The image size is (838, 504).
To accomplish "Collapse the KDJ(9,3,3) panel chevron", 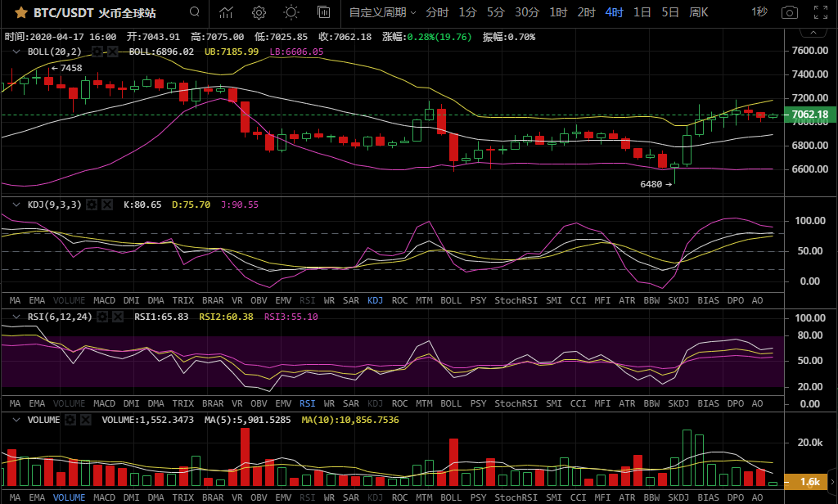I will tap(16, 205).
